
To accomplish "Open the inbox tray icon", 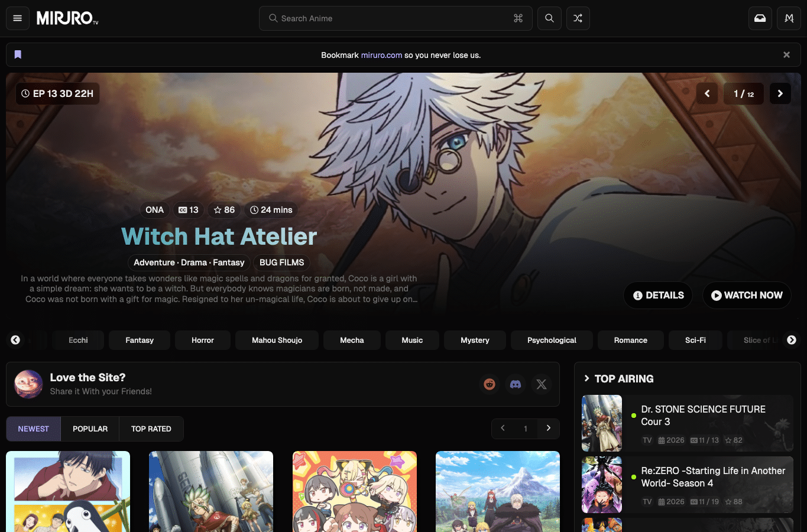I will pos(760,18).
